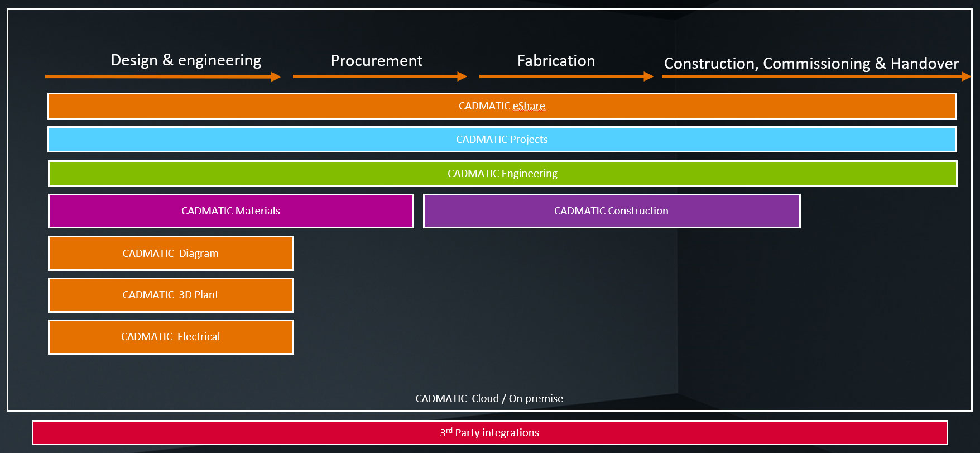980x453 pixels.
Task: Click empty area right of CADMATIC 3D Plant
Action: click(x=474, y=295)
